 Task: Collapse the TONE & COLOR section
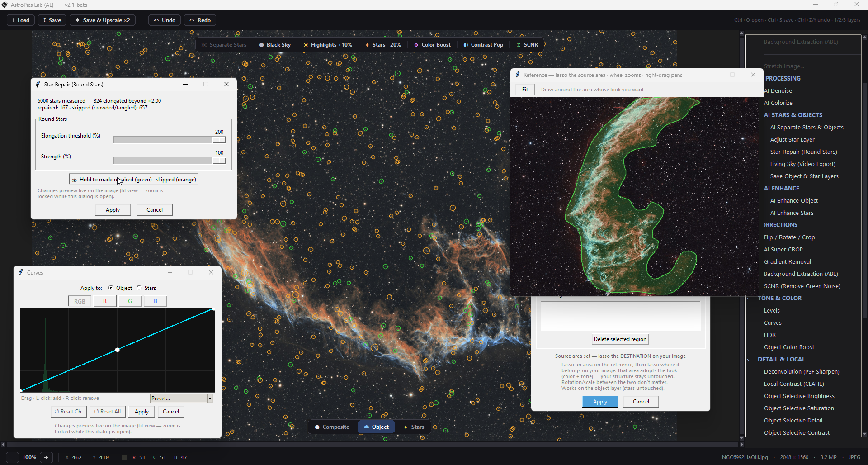(749, 298)
